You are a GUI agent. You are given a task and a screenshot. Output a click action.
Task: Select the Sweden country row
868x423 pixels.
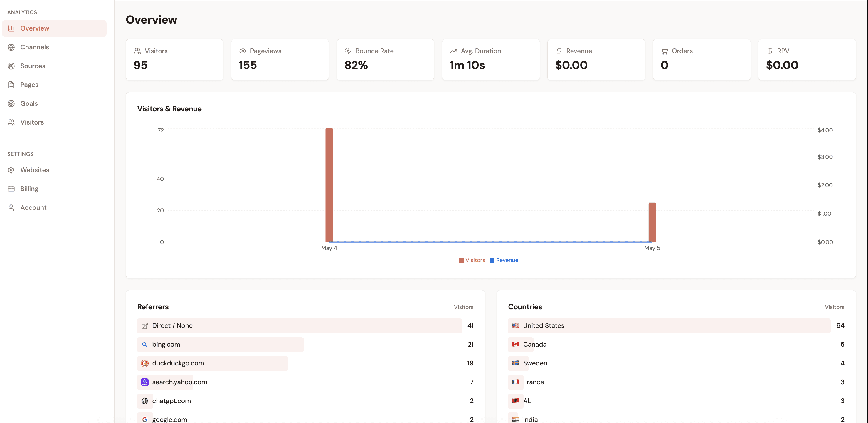pos(676,363)
